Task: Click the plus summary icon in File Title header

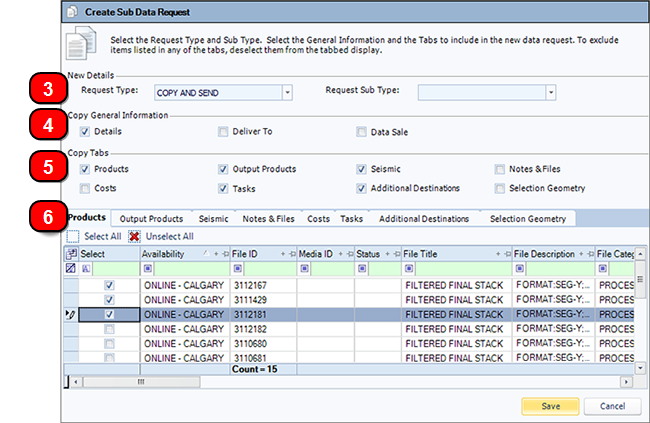Action: (498, 254)
